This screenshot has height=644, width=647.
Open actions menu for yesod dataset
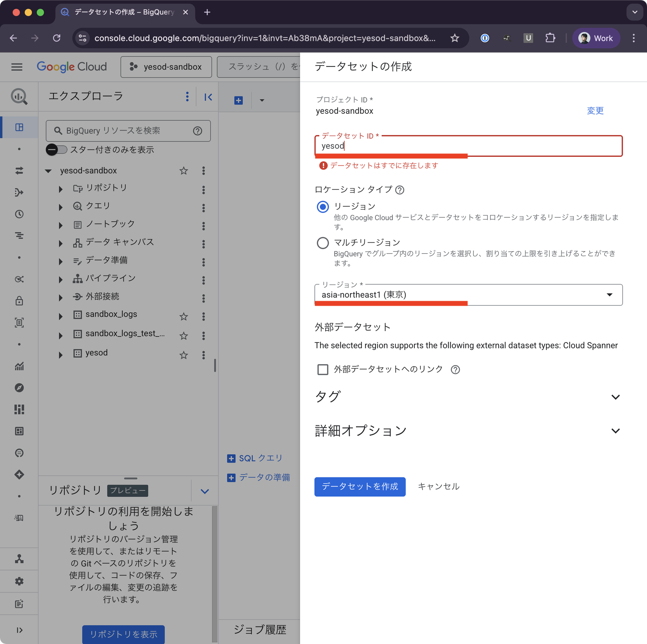(203, 355)
